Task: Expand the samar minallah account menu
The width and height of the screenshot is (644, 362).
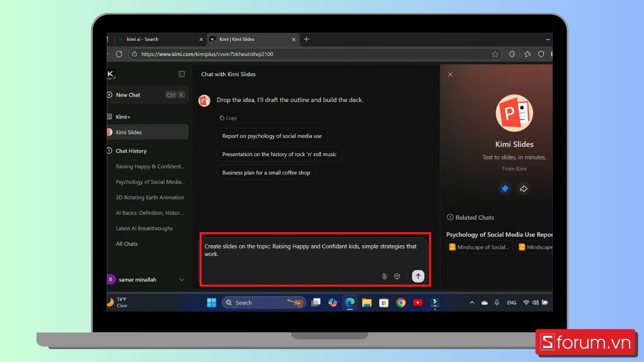Action: 181,279
